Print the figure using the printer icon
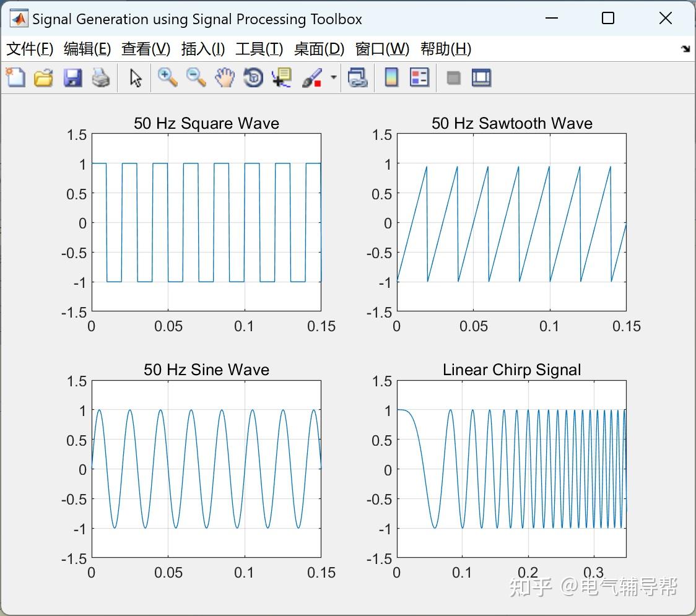Image resolution: width=696 pixels, height=616 pixels. (101, 77)
